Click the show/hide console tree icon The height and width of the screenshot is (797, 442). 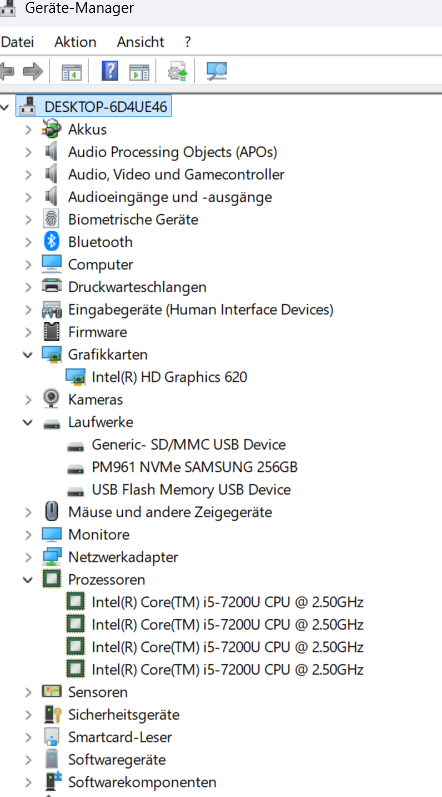[x=72, y=72]
